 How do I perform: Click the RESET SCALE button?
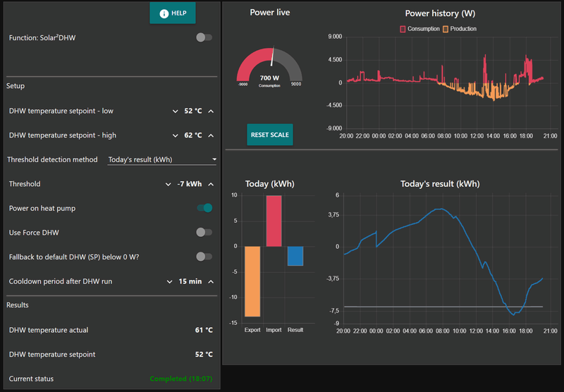[270, 135]
